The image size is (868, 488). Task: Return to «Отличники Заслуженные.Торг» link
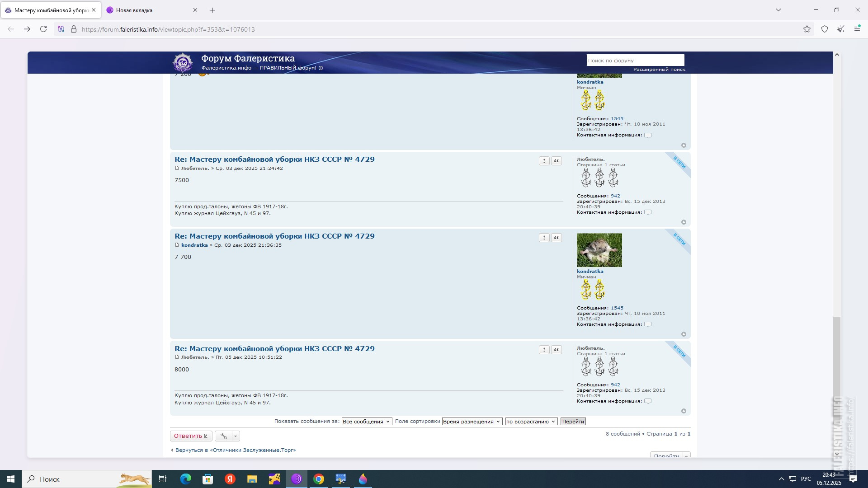click(x=235, y=450)
